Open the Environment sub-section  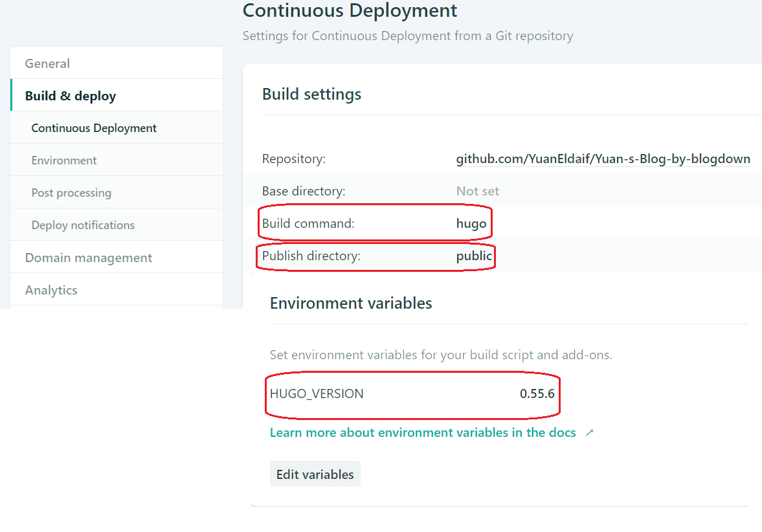(x=64, y=161)
